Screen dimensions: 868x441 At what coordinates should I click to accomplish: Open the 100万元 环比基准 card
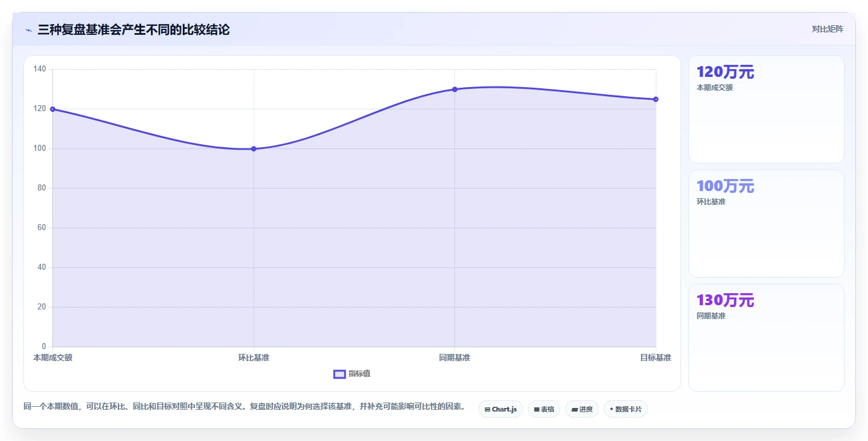[766, 224]
